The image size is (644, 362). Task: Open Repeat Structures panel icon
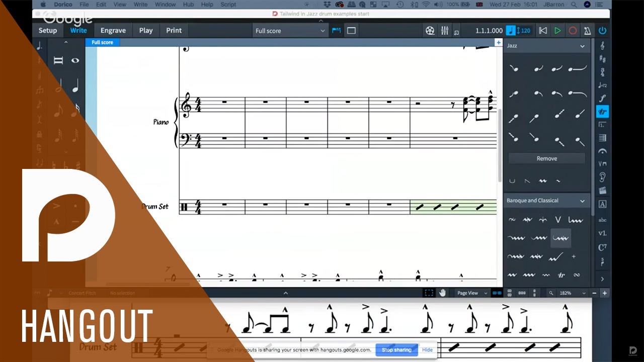[602, 124]
